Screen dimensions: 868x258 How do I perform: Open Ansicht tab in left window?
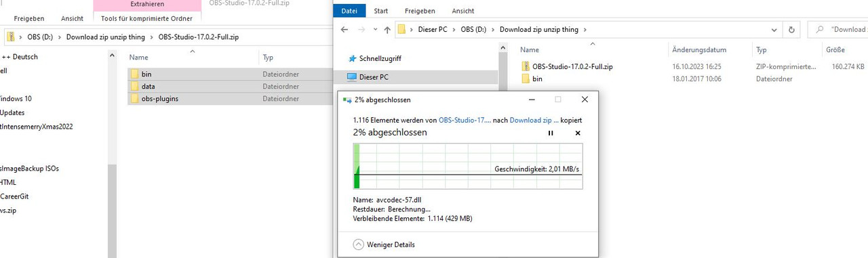point(72,18)
